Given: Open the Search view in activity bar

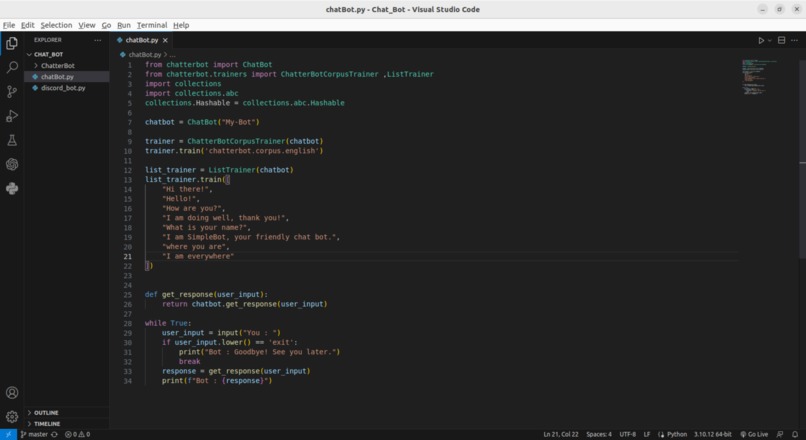Looking at the screenshot, I should coord(12,67).
